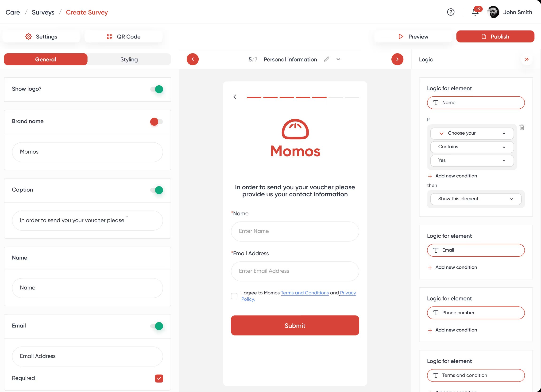Click the Enter Email Address field
The height and width of the screenshot is (392, 541).
(x=295, y=271)
